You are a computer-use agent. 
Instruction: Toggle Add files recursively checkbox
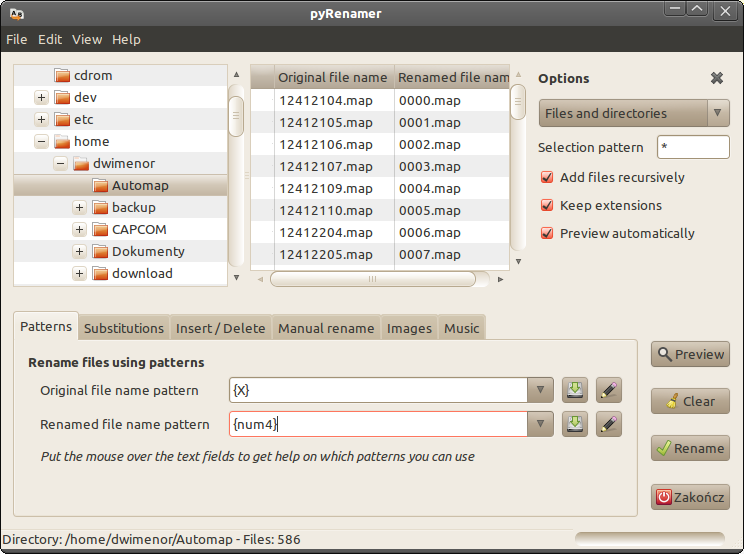pos(547,177)
